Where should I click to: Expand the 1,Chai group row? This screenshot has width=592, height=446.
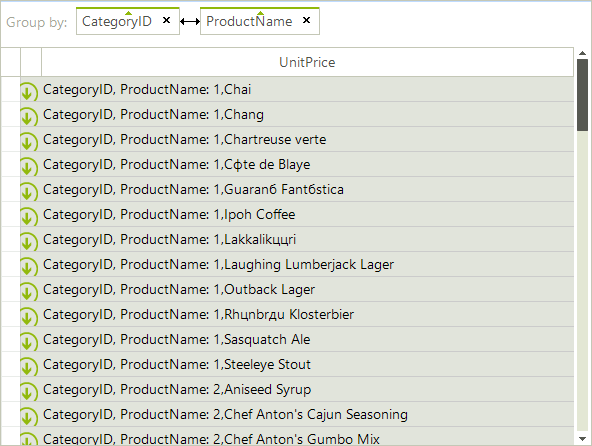pos(29,92)
